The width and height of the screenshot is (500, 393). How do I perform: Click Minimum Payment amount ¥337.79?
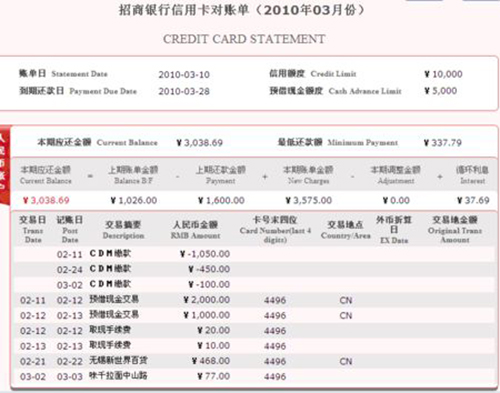click(x=443, y=143)
